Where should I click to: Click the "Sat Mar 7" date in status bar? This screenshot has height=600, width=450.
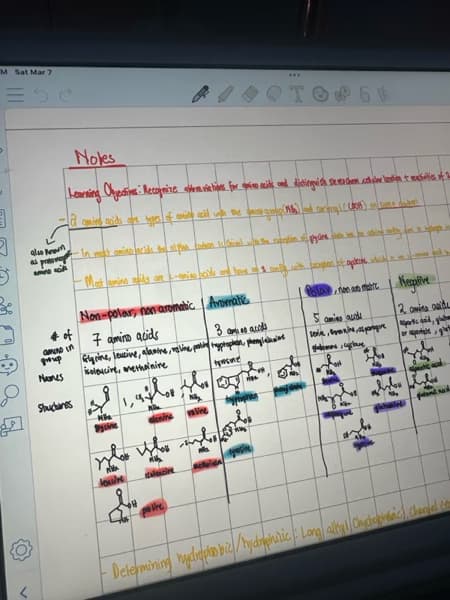pos(33,72)
